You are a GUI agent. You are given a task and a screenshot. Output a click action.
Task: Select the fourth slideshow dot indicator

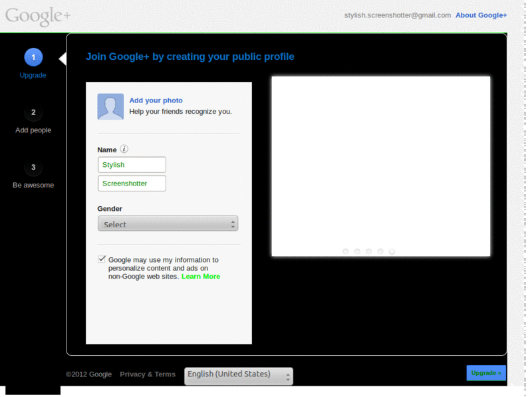(380, 251)
